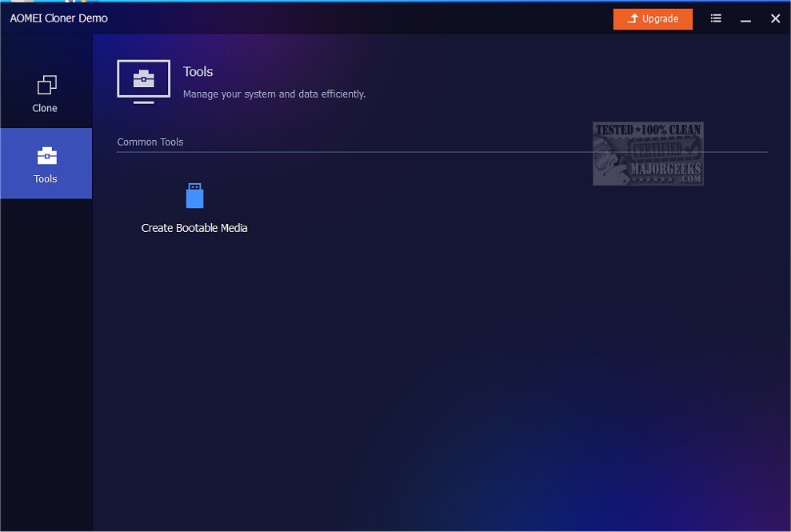The width and height of the screenshot is (791, 532).
Task: Click the Common Tools section heading
Action: 150,142
